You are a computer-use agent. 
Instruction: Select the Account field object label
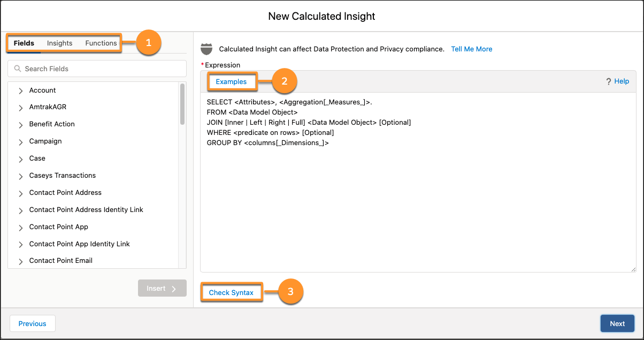pos(43,90)
